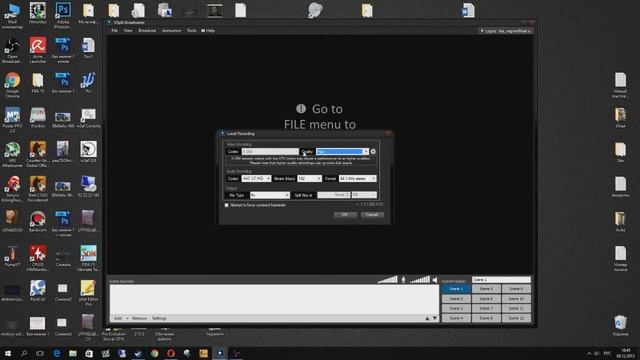
Task: Launch Microsoft Edge from the taskbar
Action: [x=56, y=353]
